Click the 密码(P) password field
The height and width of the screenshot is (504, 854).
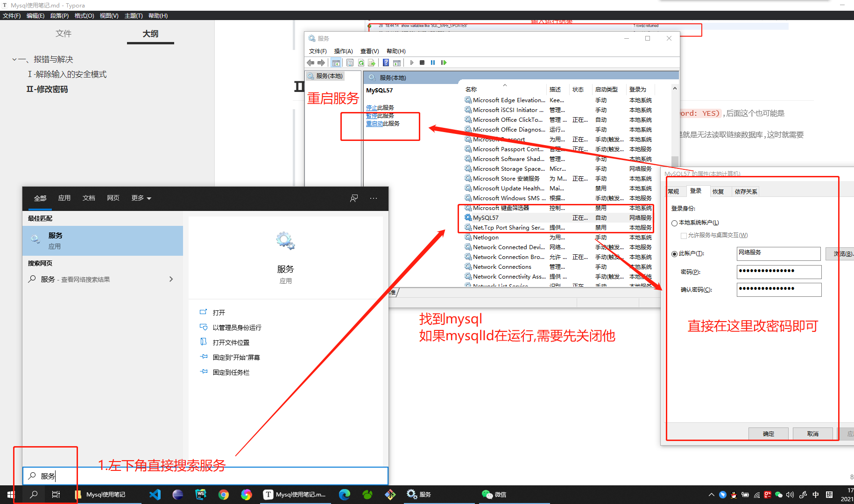779,272
